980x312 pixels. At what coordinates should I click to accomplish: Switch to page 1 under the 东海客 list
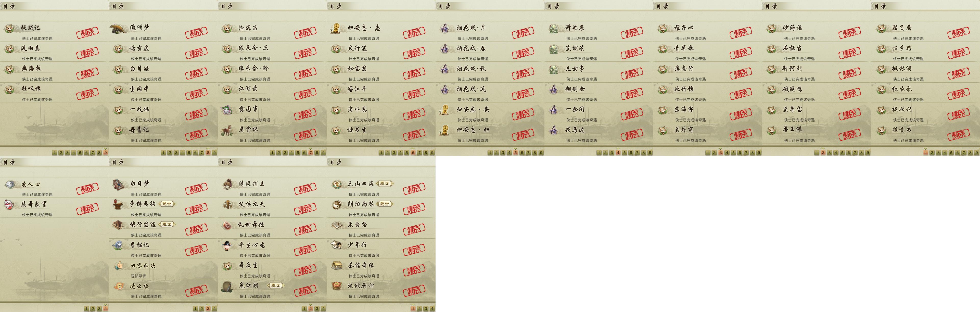coord(708,153)
